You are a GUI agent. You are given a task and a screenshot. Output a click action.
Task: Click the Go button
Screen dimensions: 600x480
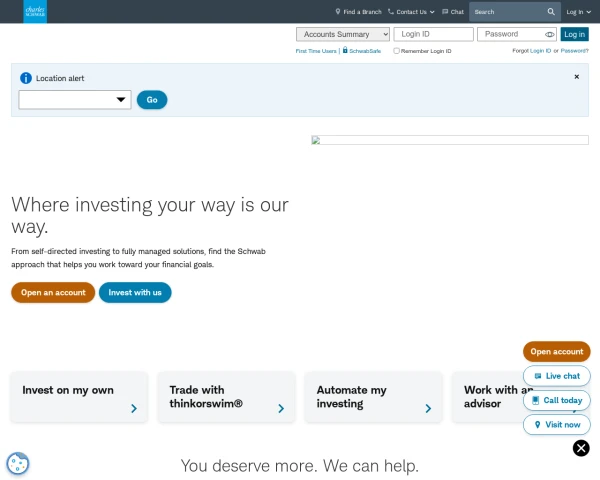(x=152, y=100)
